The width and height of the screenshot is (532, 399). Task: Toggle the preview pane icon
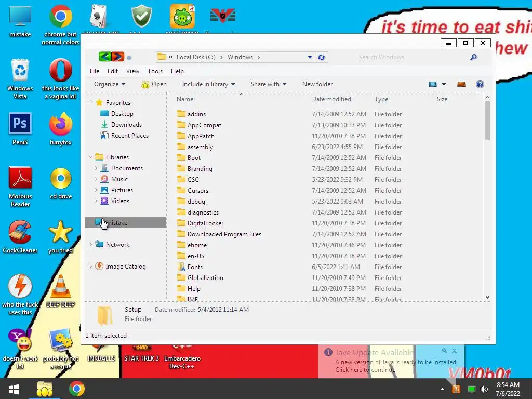coord(461,84)
